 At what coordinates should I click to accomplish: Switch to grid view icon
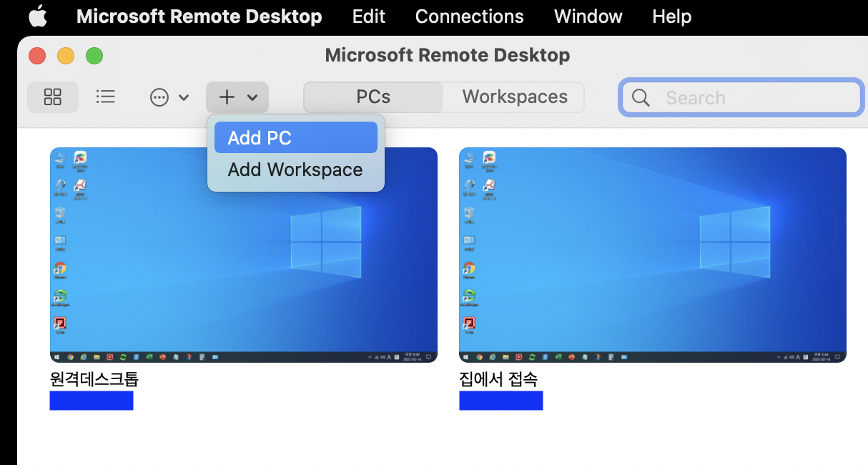coord(53,97)
